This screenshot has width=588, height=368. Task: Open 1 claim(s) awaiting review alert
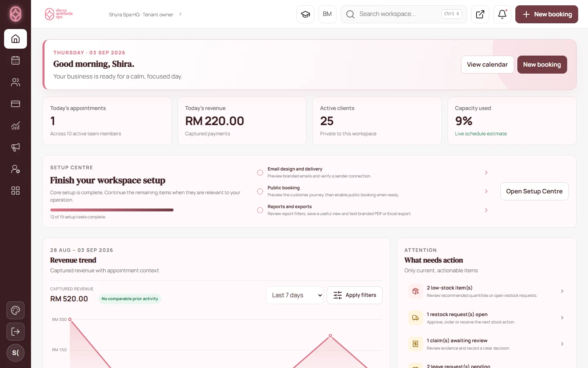(486, 344)
